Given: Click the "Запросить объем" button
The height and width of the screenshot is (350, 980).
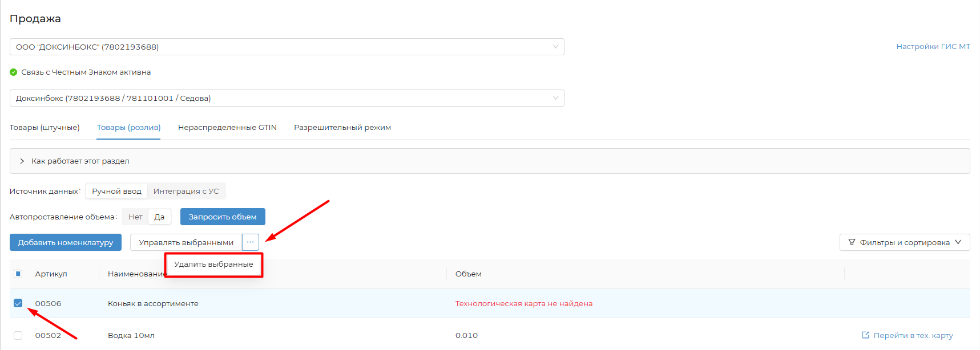Looking at the screenshot, I should (x=223, y=217).
